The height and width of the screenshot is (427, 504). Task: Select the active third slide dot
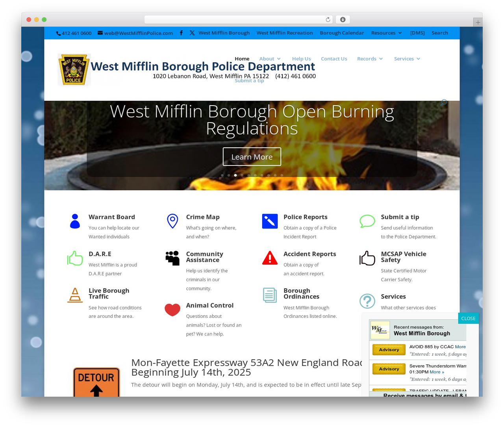235,175
